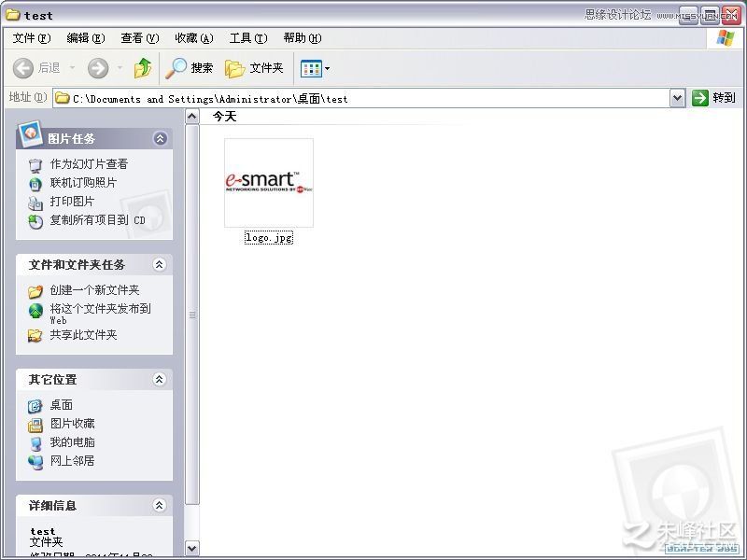Click the green Go arrow icon

(x=699, y=98)
